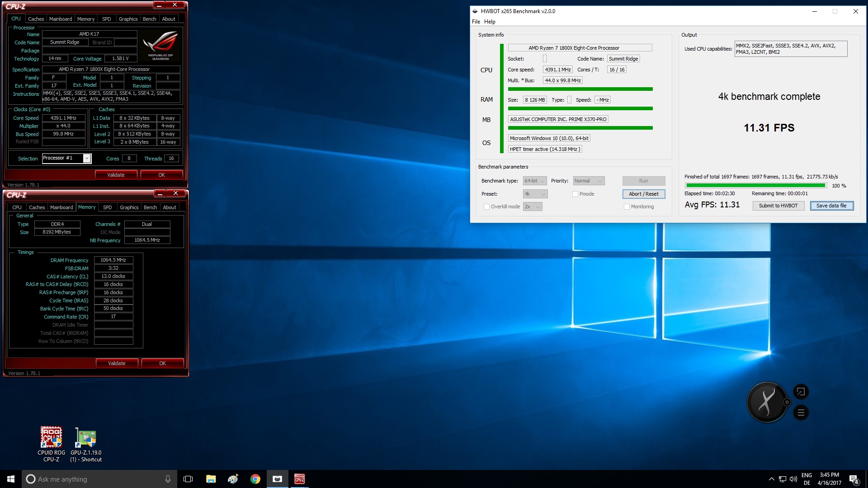This screenshot has width=868, height=488.
Task: Click the Core Speed 4391.1 MHz value in CPU-Z
Action: pyautogui.click(x=64, y=118)
